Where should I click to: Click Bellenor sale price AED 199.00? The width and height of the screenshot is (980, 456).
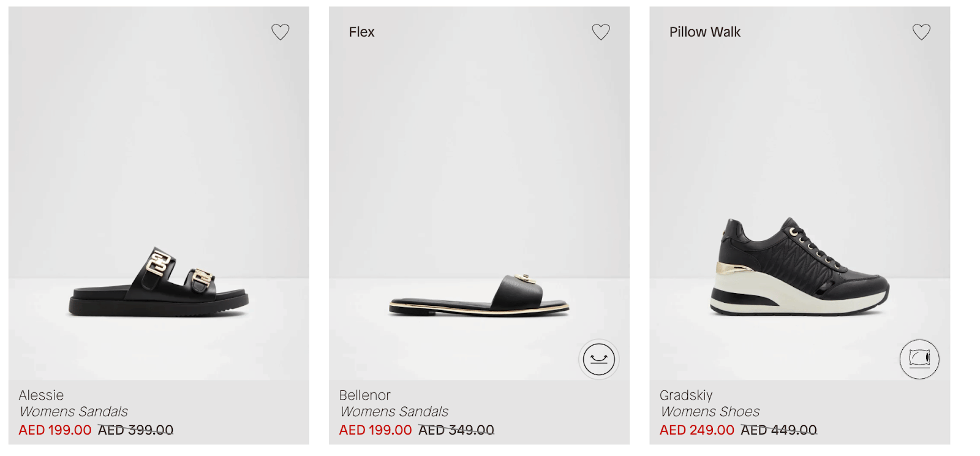point(375,430)
